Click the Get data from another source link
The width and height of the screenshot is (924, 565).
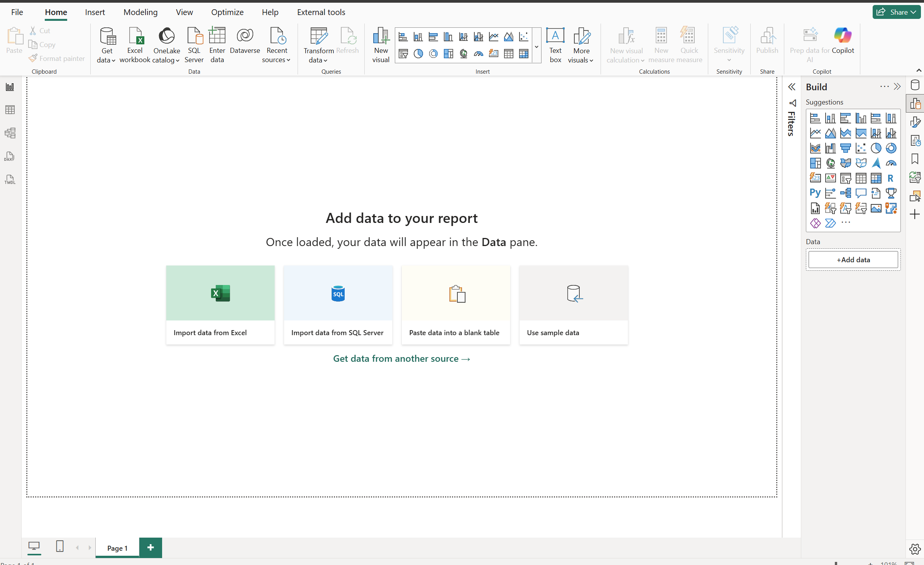tap(401, 358)
